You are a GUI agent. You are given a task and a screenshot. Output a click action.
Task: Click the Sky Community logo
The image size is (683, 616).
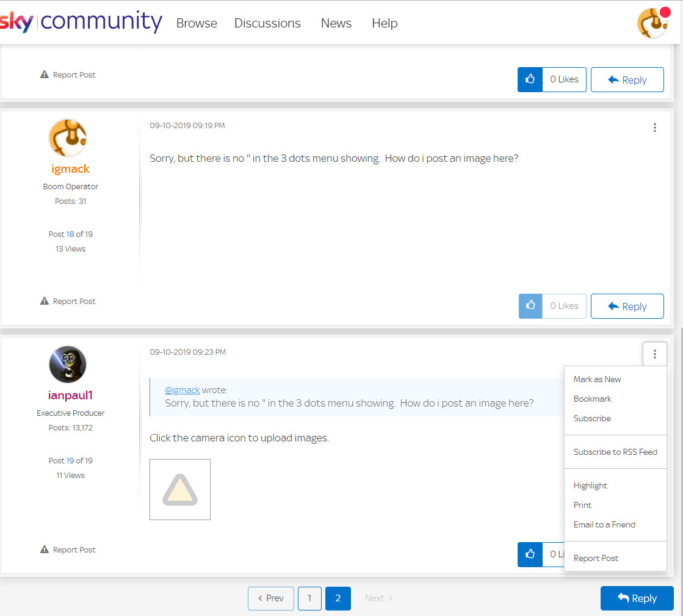point(81,21)
